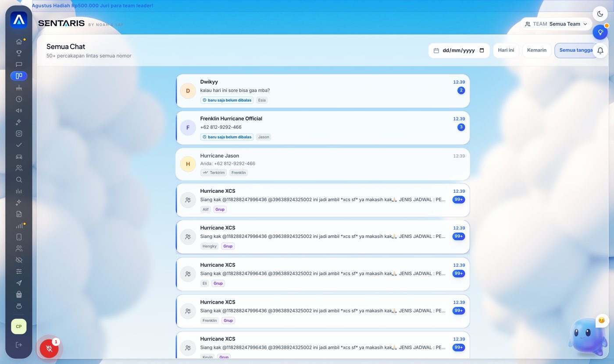The width and height of the screenshot is (614, 364).
Task: Click the mobile phone device icon
Action: (19, 237)
